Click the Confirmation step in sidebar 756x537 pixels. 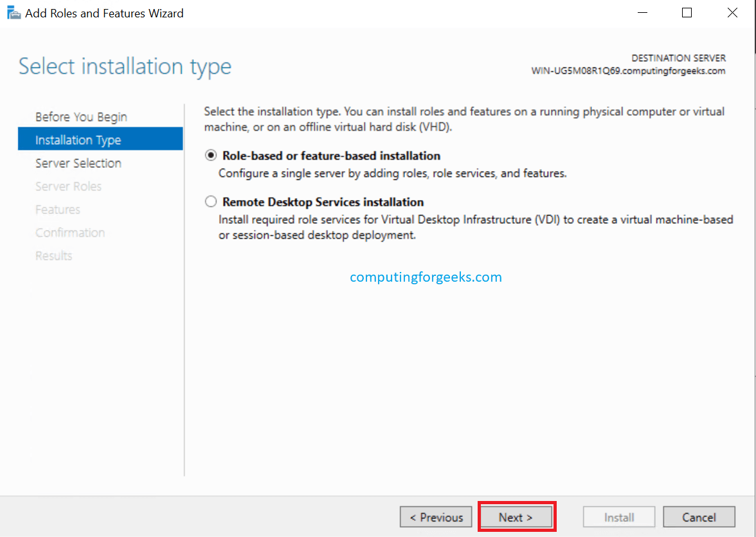pyautogui.click(x=70, y=233)
